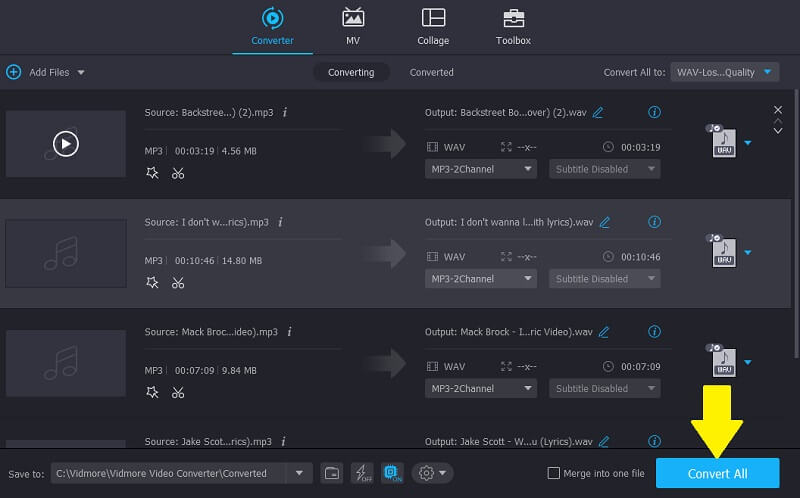Switch to the MV tab
Image resolution: width=800 pixels, height=498 pixels.
click(352, 26)
